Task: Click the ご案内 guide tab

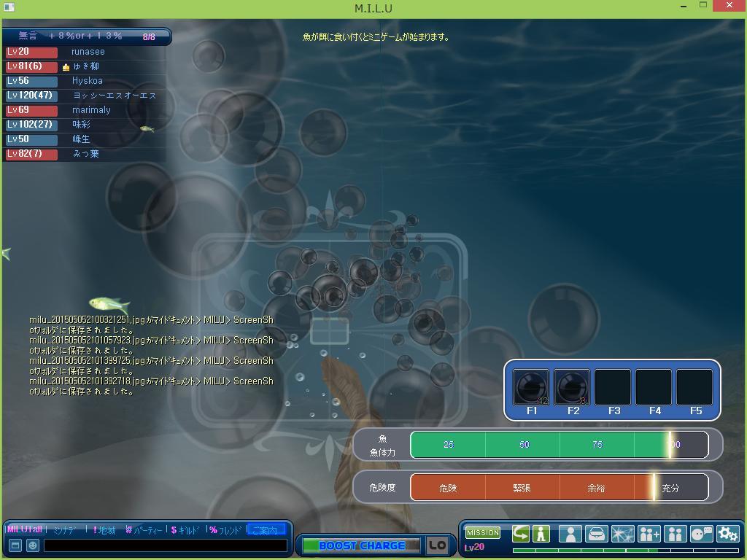Action: coord(266,530)
